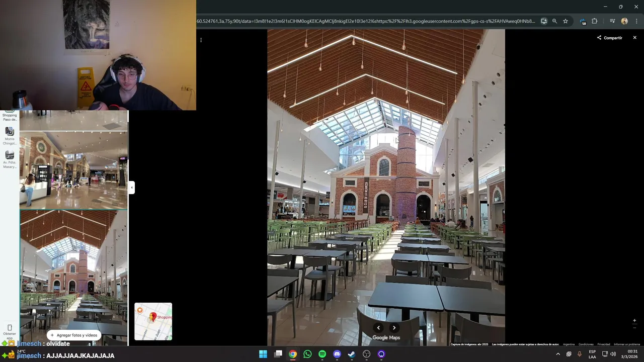The width and height of the screenshot is (644, 362).
Task: Open the three-dot photo options menu
Action: tap(201, 40)
